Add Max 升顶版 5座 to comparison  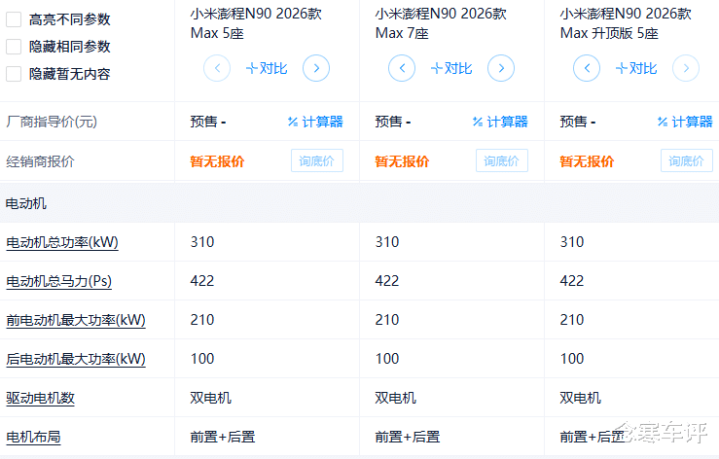point(636,68)
